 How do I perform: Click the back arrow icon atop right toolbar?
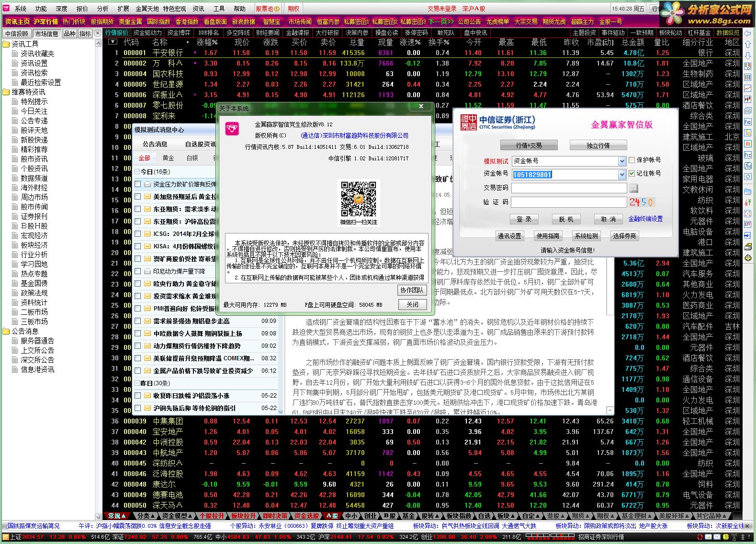coord(748,33)
